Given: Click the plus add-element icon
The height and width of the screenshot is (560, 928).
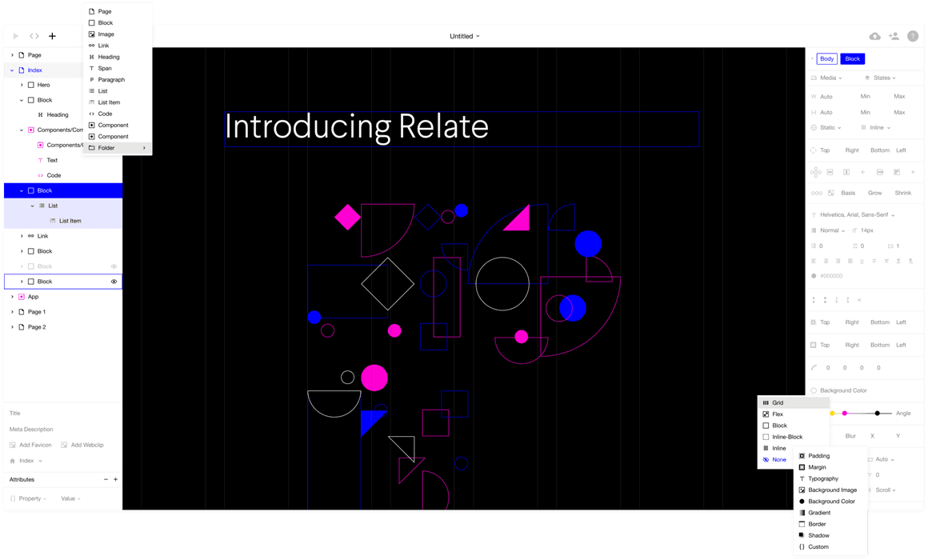Looking at the screenshot, I should [x=52, y=36].
